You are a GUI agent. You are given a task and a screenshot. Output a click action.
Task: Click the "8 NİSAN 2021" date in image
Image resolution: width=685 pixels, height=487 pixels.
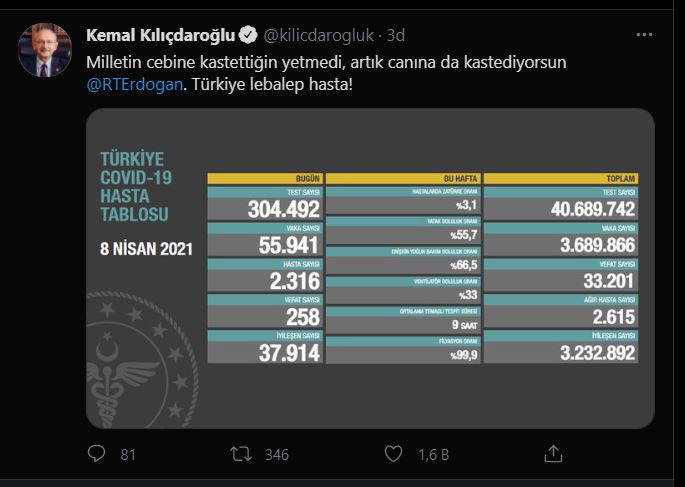[x=148, y=247]
